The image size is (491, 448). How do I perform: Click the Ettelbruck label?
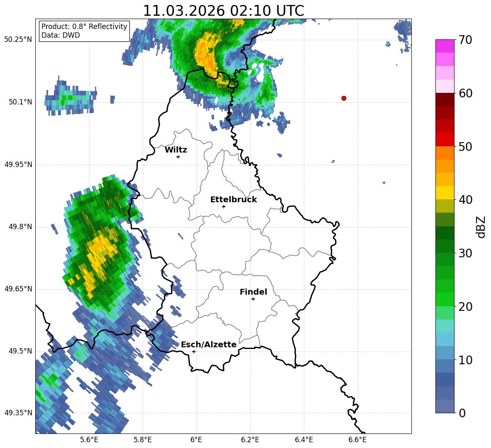pyautogui.click(x=233, y=200)
